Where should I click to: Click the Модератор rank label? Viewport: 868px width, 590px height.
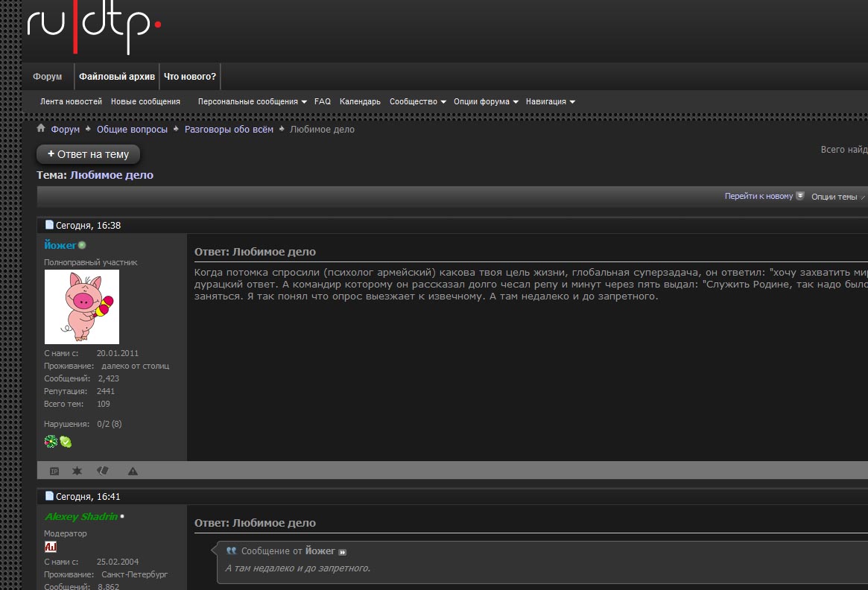tap(66, 533)
